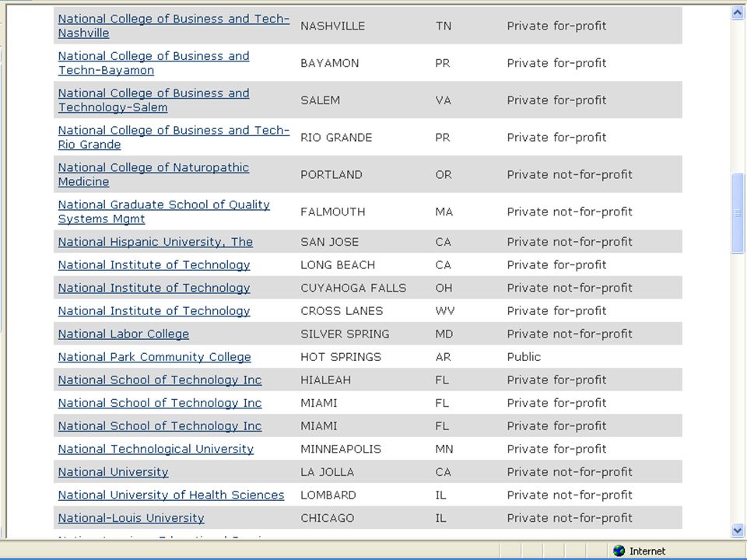Select the SILVER SPRING city cell
This screenshot has height=560, width=747.
tap(345, 334)
